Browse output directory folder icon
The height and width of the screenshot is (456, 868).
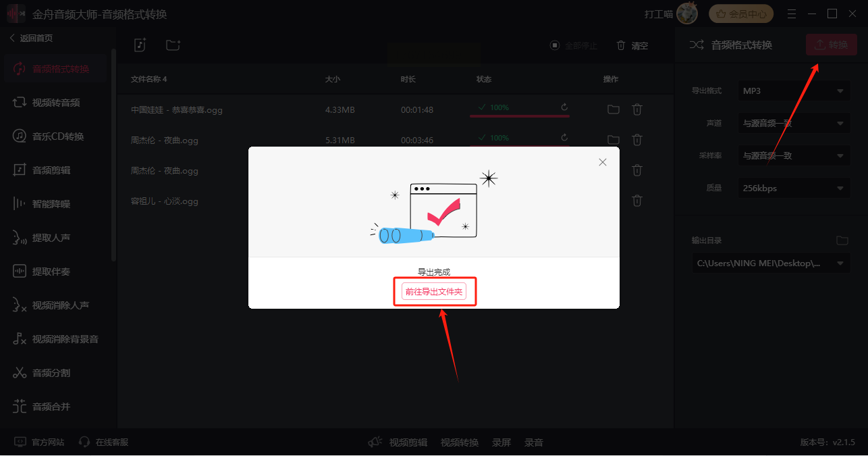click(842, 240)
